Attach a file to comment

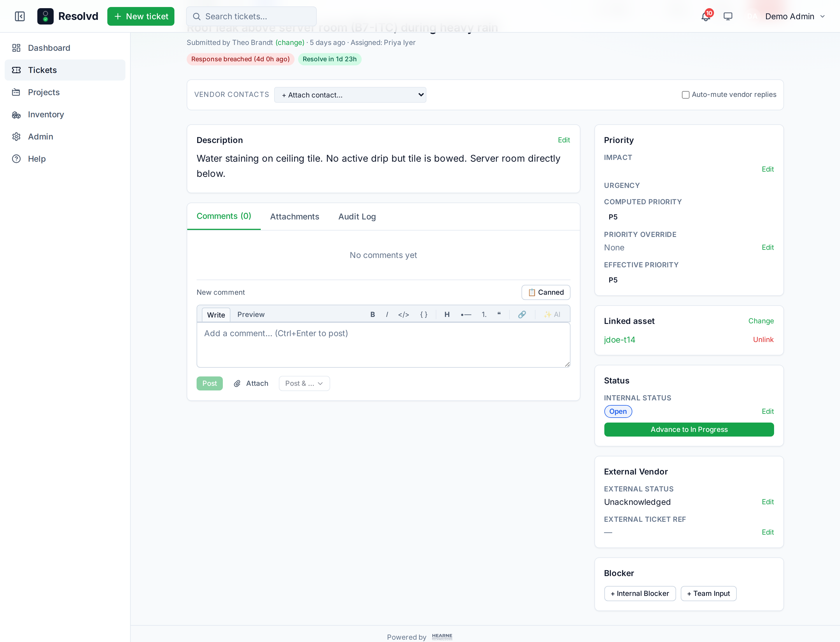(x=251, y=383)
